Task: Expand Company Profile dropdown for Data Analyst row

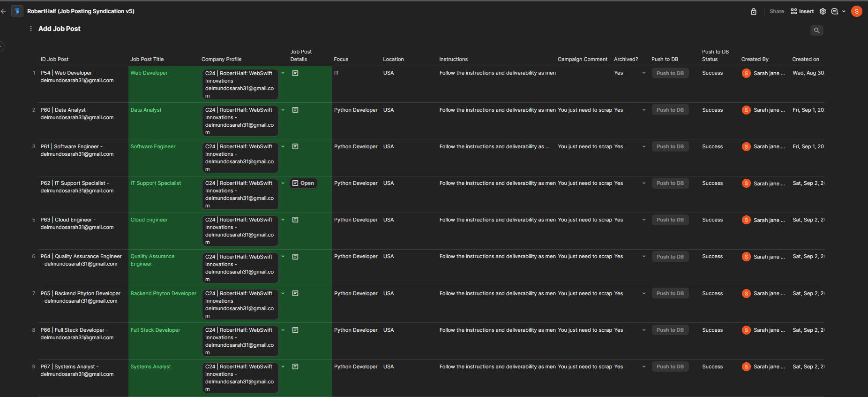Action: click(x=283, y=110)
